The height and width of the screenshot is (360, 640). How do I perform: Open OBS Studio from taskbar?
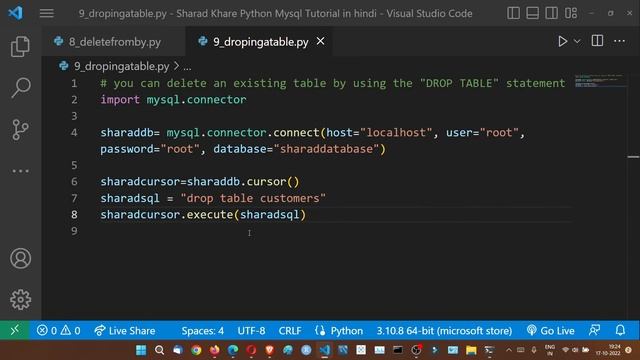click(x=416, y=350)
